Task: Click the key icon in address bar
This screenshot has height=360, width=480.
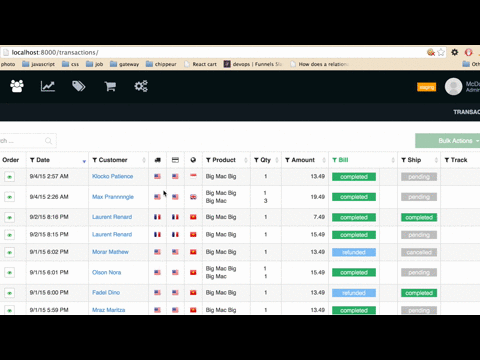Action: tap(431, 52)
